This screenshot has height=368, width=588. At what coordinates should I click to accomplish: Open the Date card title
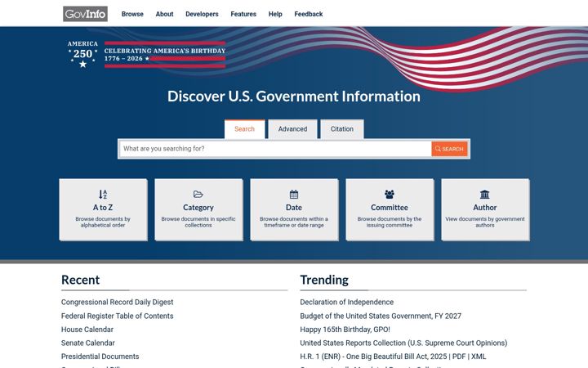coord(294,207)
